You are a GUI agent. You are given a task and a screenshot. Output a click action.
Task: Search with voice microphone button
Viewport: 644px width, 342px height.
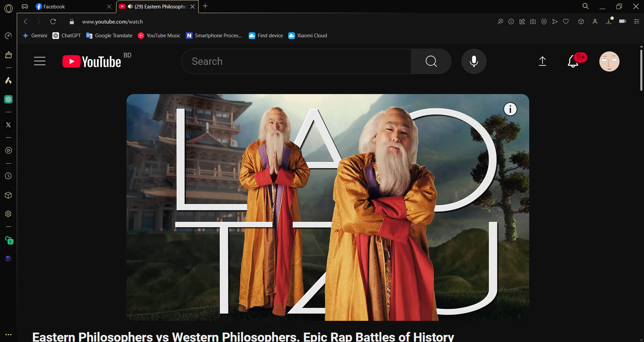474,61
